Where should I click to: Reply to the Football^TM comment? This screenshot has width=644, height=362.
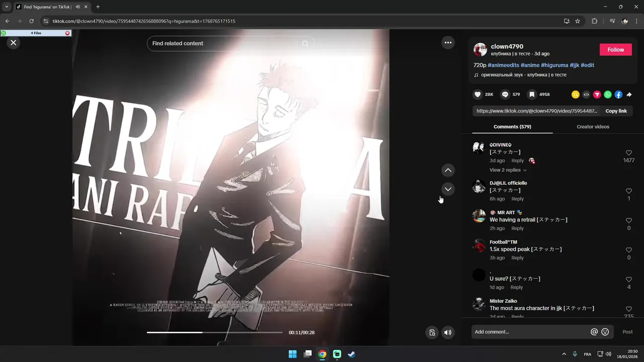[x=518, y=258]
